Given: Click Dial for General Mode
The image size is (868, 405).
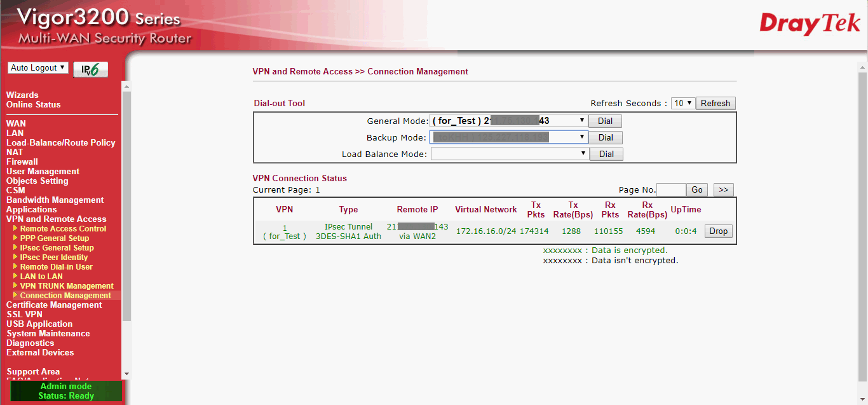Looking at the screenshot, I should click(606, 121).
